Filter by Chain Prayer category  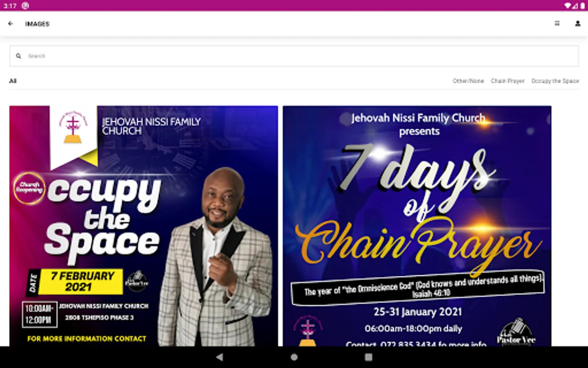tap(508, 81)
